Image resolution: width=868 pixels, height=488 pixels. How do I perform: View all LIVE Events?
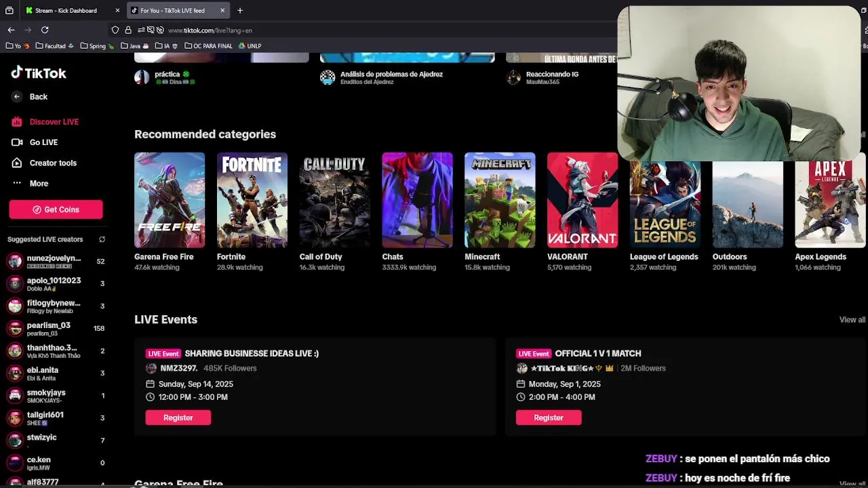click(x=852, y=320)
